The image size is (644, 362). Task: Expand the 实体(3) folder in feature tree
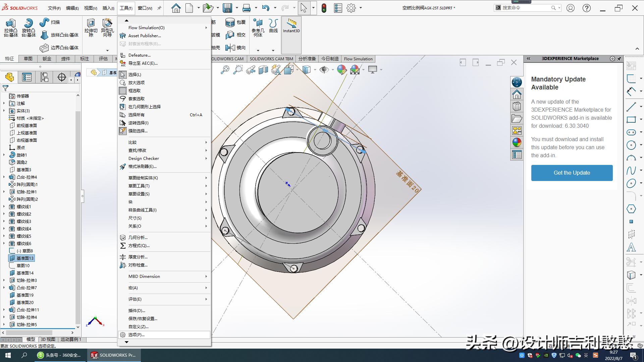click(x=4, y=111)
